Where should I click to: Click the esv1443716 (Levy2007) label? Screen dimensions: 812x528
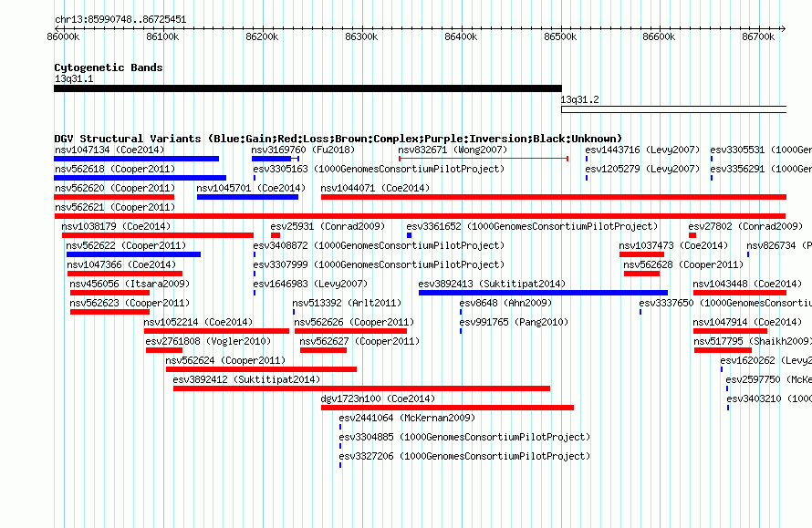(x=642, y=150)
